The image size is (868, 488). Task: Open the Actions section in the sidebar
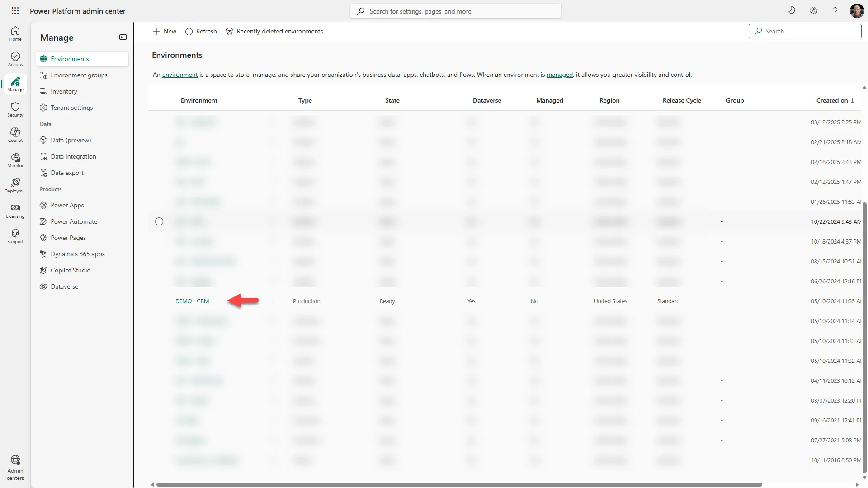15,58
